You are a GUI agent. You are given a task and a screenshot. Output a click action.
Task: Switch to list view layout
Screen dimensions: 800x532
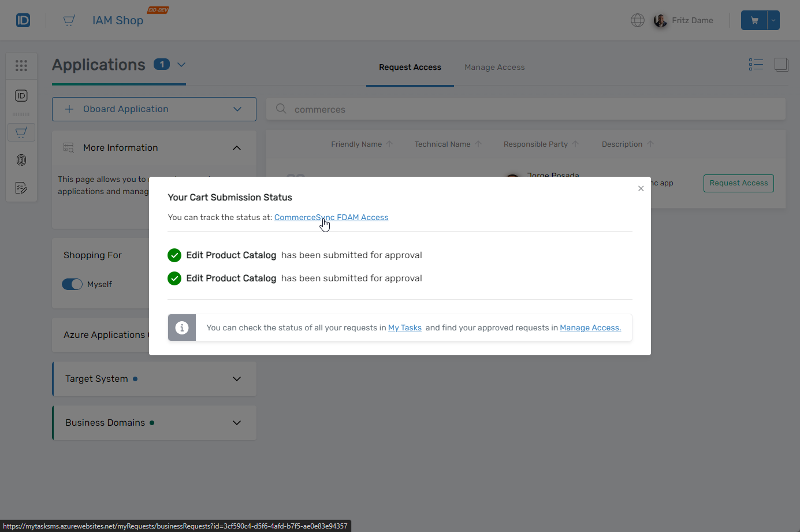click(756, 64)
